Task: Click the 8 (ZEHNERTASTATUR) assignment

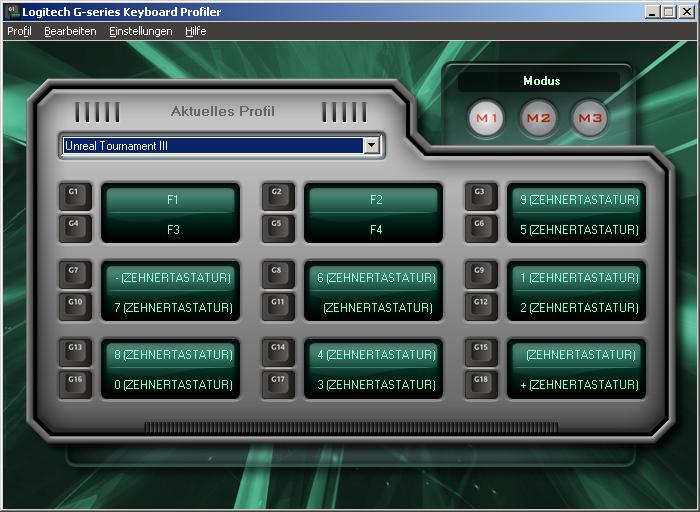Action: (x=171, y=355)
